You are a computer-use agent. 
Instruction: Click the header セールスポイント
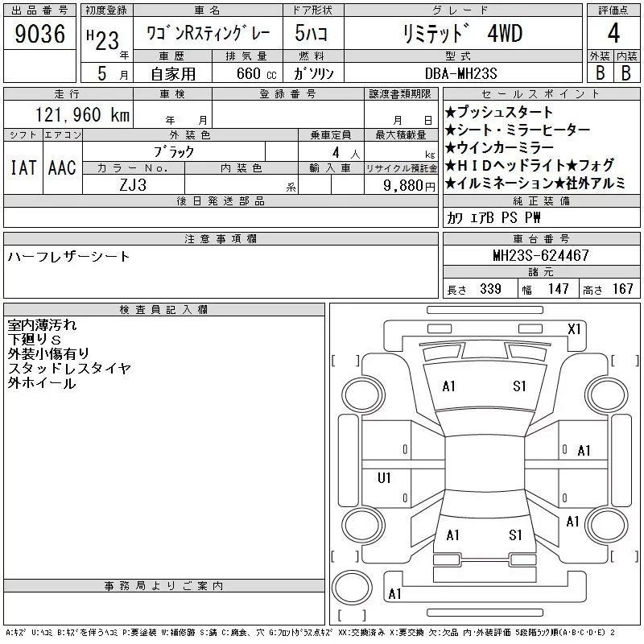541,94
